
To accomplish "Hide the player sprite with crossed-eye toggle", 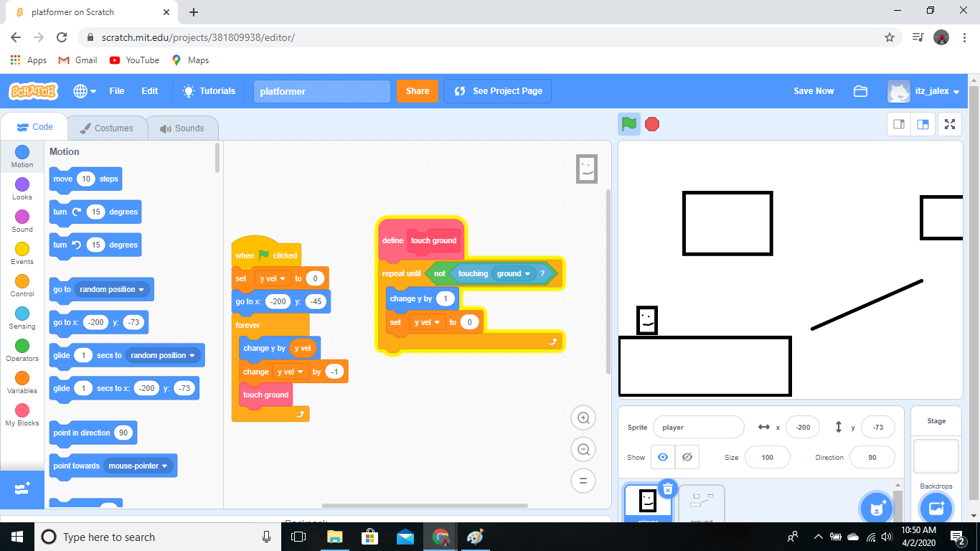I will [x=687, y=457].
